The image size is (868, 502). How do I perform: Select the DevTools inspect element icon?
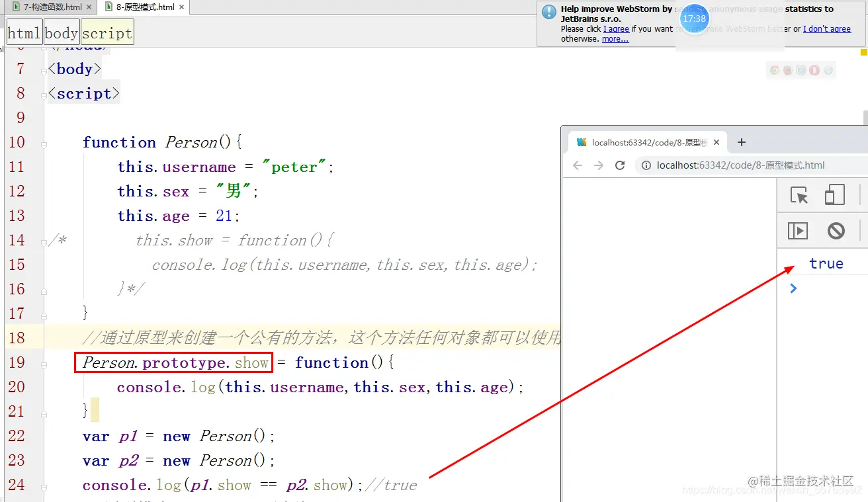[x=799, y=195]
